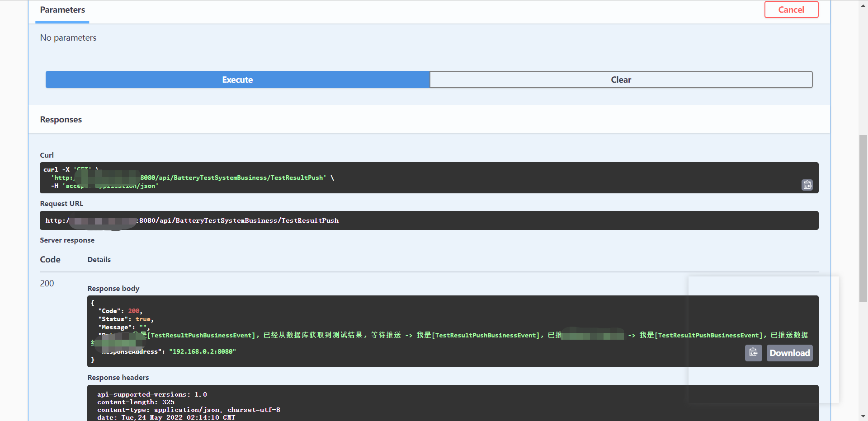Click the vertical scrollbar thumb

pyautogui.click(x=863, y=218)
